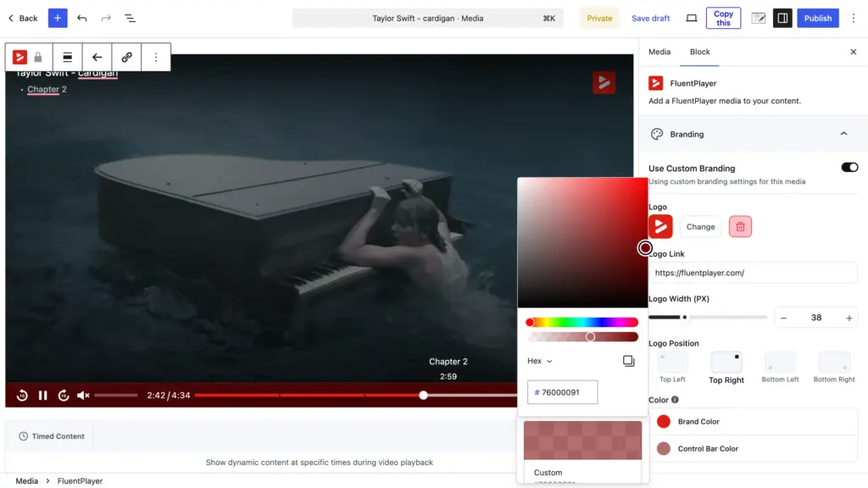
Task: Select Bottom Right logo position
Action: click(x=834, y=368)
